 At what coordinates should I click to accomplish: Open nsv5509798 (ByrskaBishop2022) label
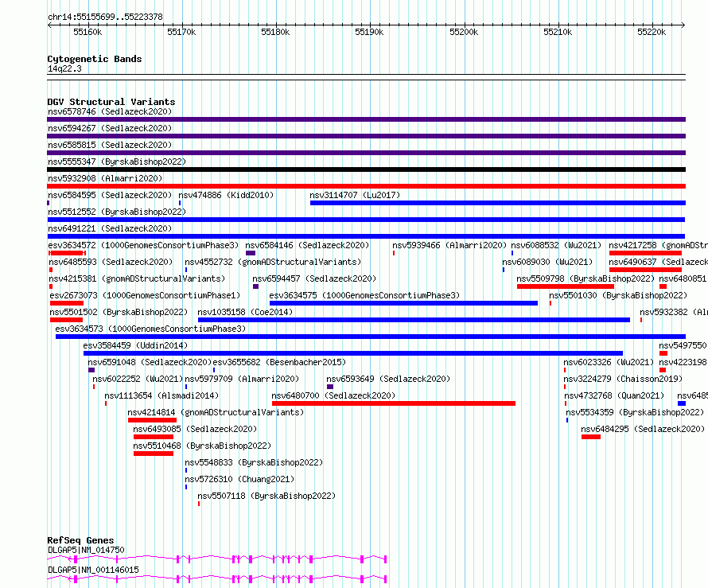585,278
